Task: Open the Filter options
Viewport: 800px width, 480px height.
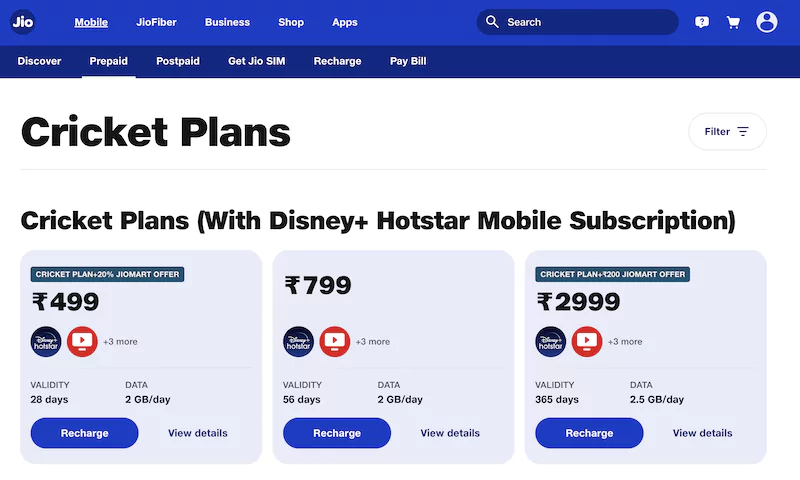Action: pos(727,132)
